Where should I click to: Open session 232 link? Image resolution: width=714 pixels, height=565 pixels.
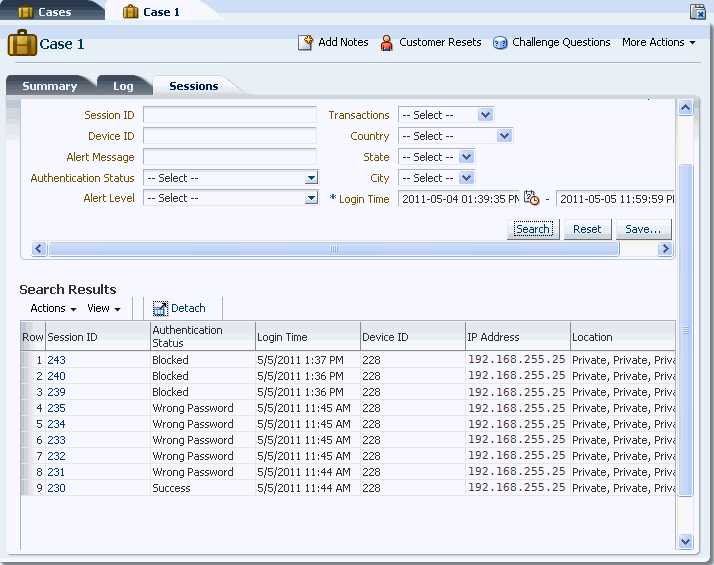(x=56, y=456)
